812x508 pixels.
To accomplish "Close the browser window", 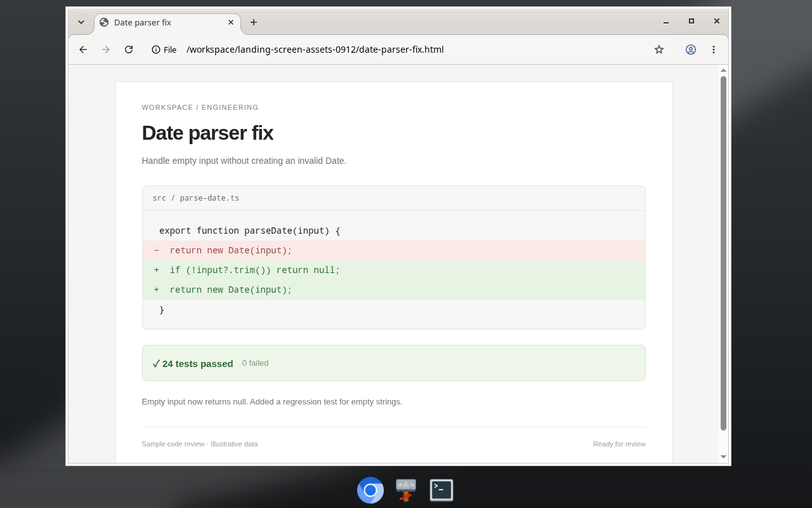I will 717,21.
